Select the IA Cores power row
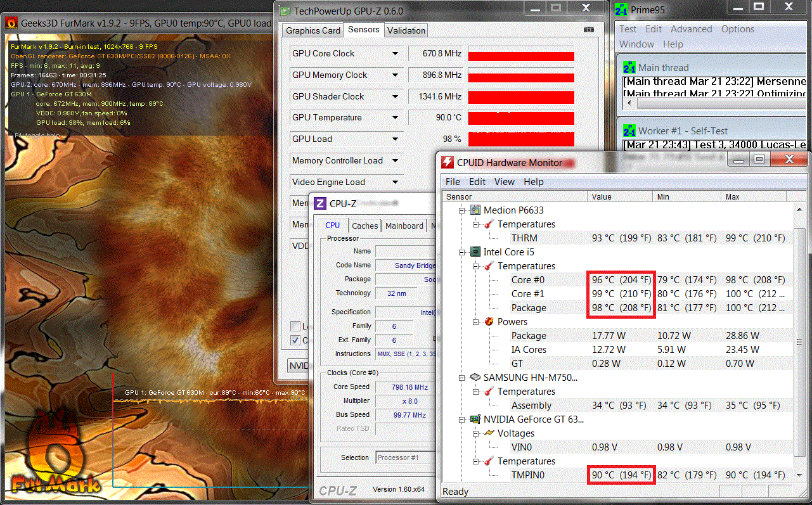The image size is (812, 505). click(618, 350)
